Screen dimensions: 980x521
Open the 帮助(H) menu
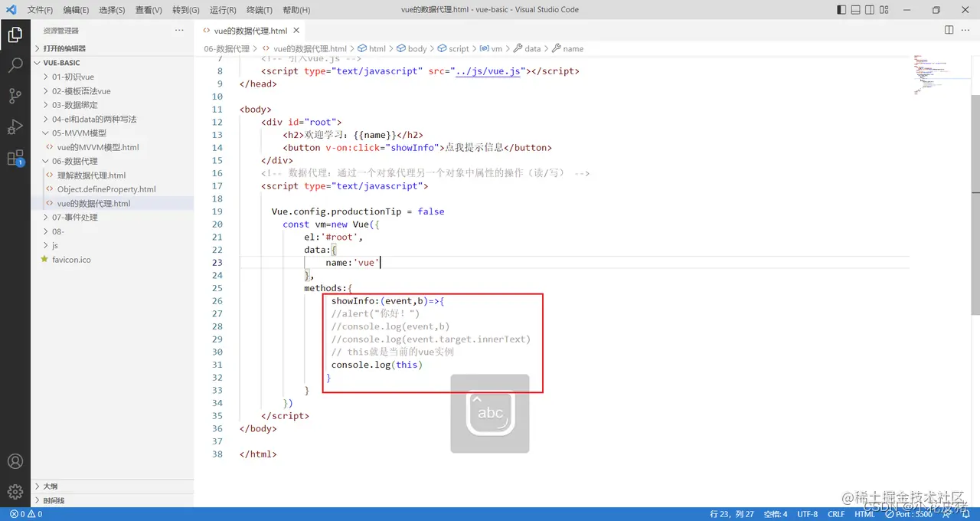[296, 10]
